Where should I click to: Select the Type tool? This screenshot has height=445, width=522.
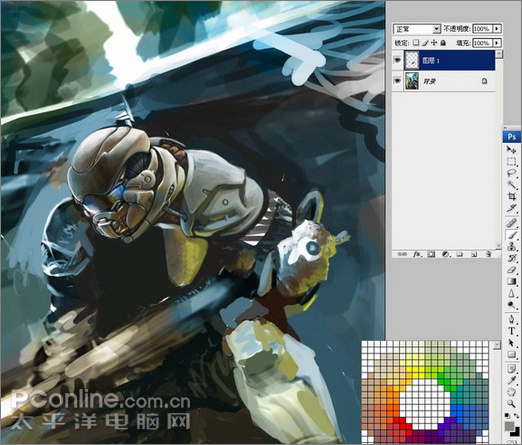click(x=511, y=330)
